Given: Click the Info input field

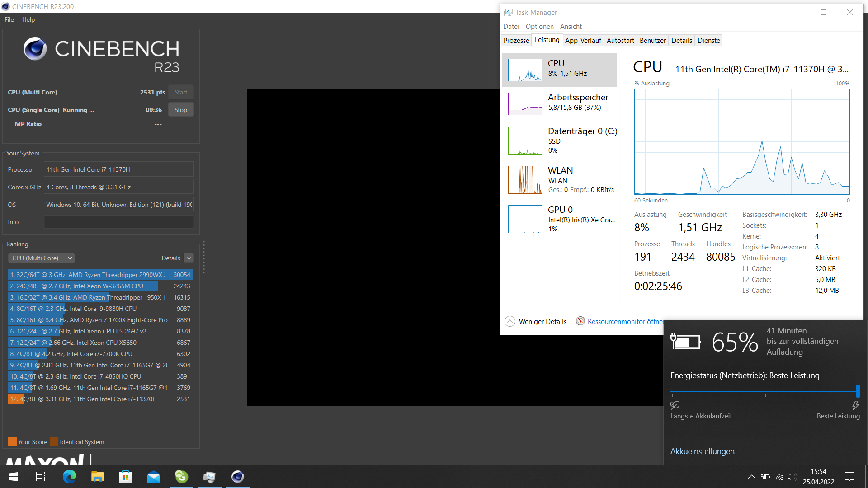Looking at the screenshot, I should click(x=119, y=222).
